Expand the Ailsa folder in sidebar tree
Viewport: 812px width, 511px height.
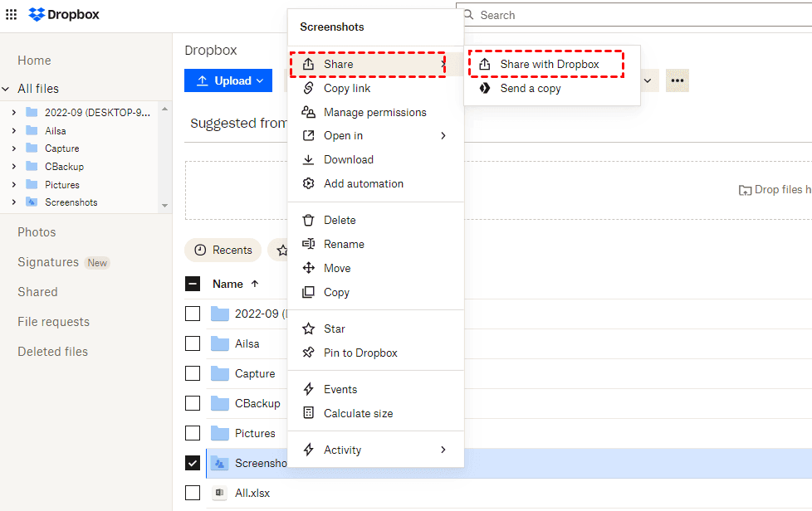(x=14, y=130)
